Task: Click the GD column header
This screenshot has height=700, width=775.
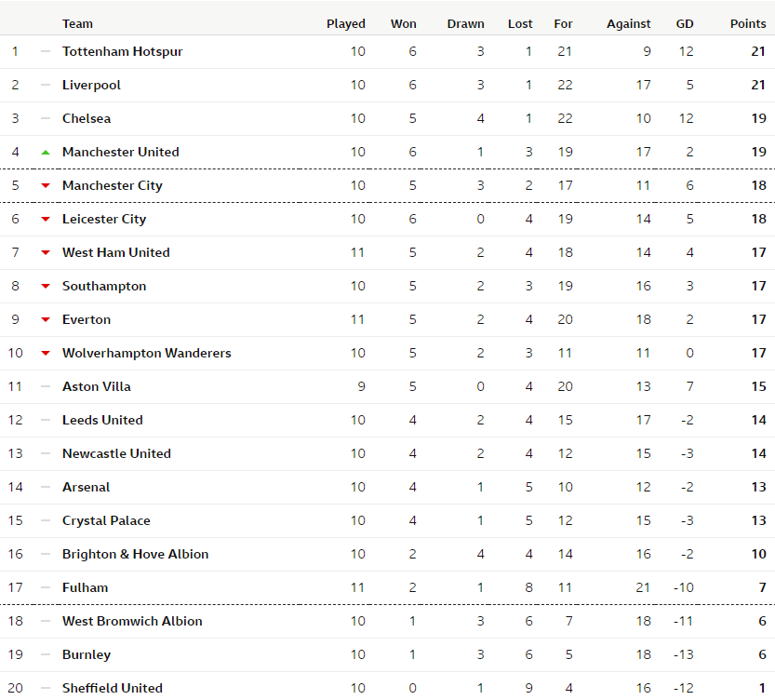Action: pos(685,23)
